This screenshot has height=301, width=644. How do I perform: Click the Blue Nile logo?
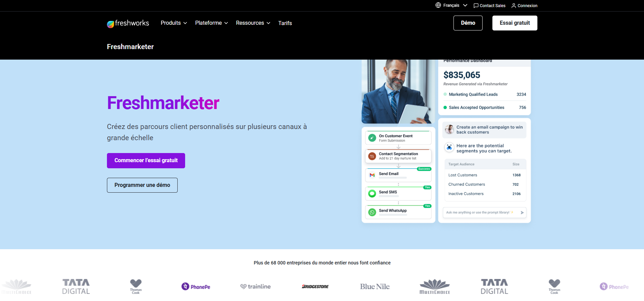[x=375, y=286]
